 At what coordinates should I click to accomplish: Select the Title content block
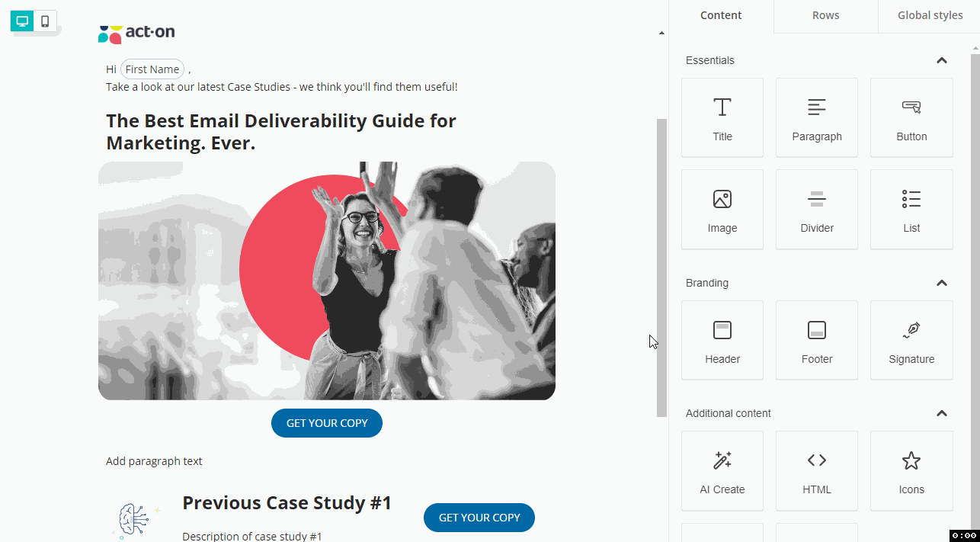pos(722,118)
